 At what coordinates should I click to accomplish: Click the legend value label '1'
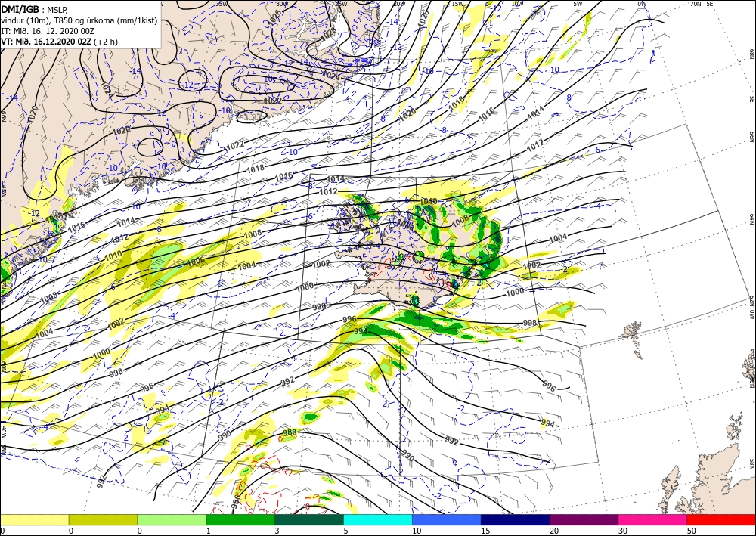pos(209,531)
